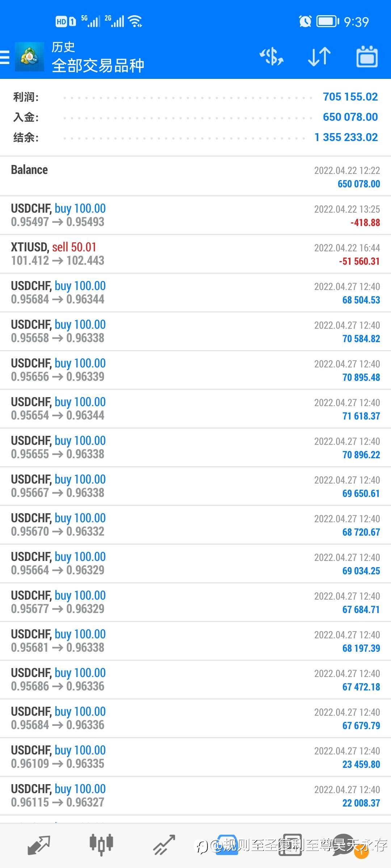This screenshot has height=868, width=391.
Task: Tap the profit total 705 155.02
Action: [350, 97]
